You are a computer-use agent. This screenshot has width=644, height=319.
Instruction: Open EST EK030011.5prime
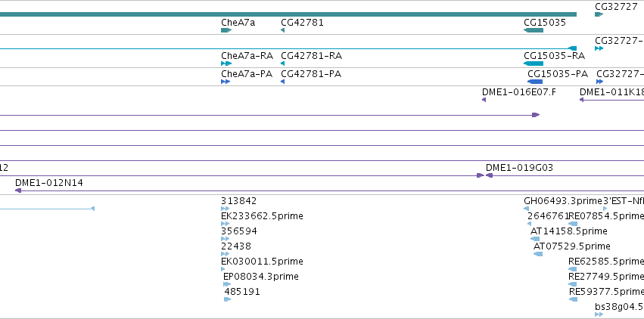pyautogui.click(x=223, y=269)
